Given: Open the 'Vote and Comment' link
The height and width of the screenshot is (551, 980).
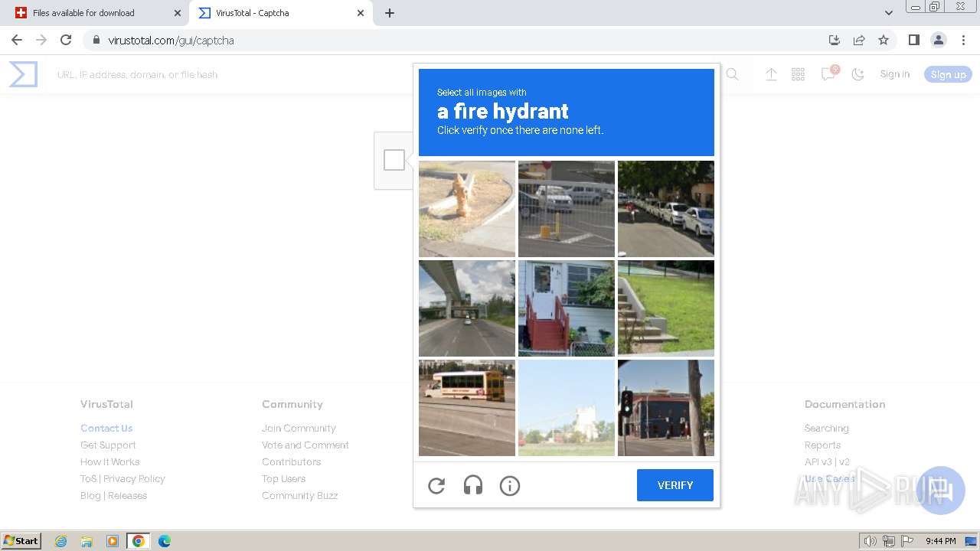Looking at the screenshot, I should pos(305,445).
